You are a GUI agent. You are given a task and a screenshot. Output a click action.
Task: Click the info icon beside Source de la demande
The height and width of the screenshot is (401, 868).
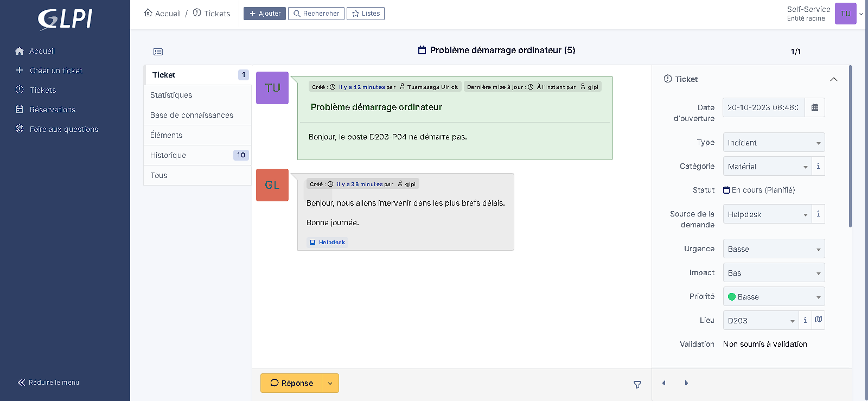click(x=818, y=214)
